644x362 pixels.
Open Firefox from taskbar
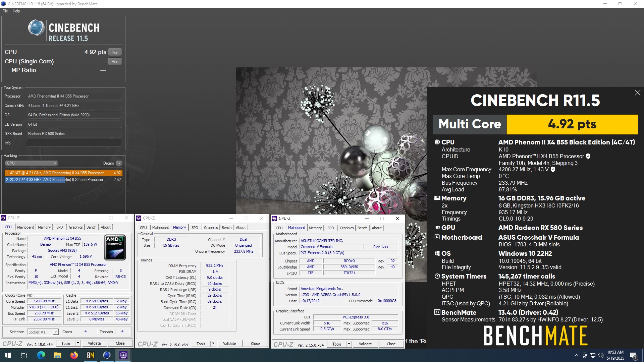point(74,355)
